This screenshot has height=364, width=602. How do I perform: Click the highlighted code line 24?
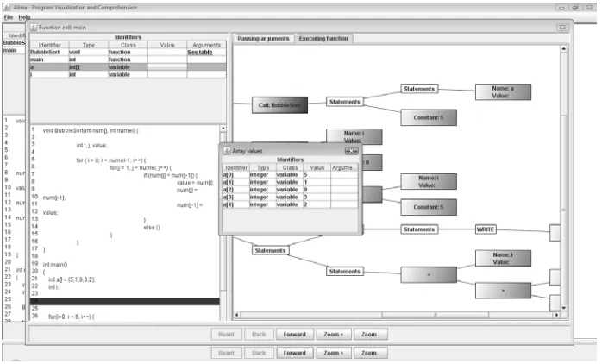(x=125, y=301)
